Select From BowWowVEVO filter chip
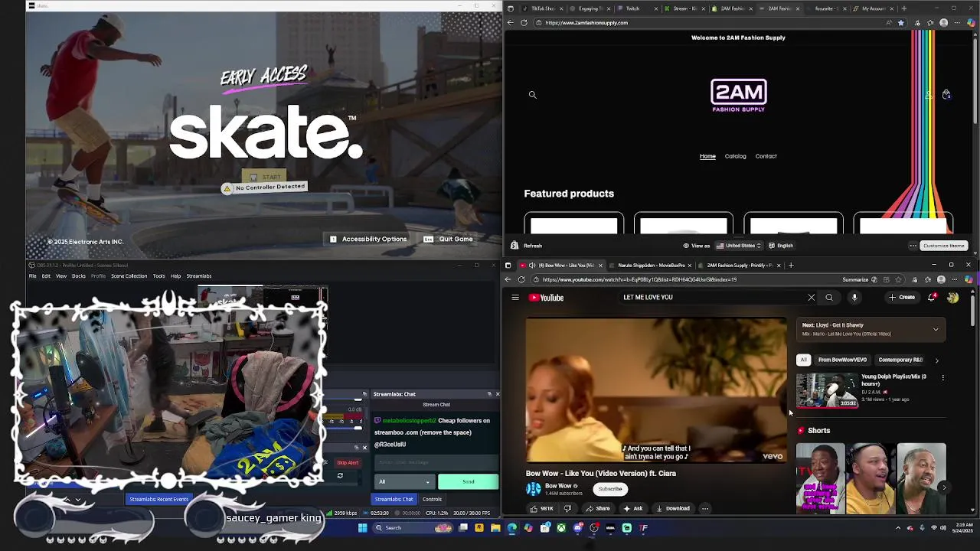The image size is (980, 551). click(x=842, y=360)
